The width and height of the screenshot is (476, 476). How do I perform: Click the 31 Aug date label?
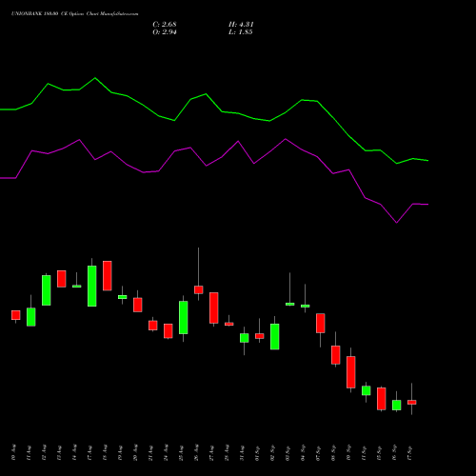[242, 452]
